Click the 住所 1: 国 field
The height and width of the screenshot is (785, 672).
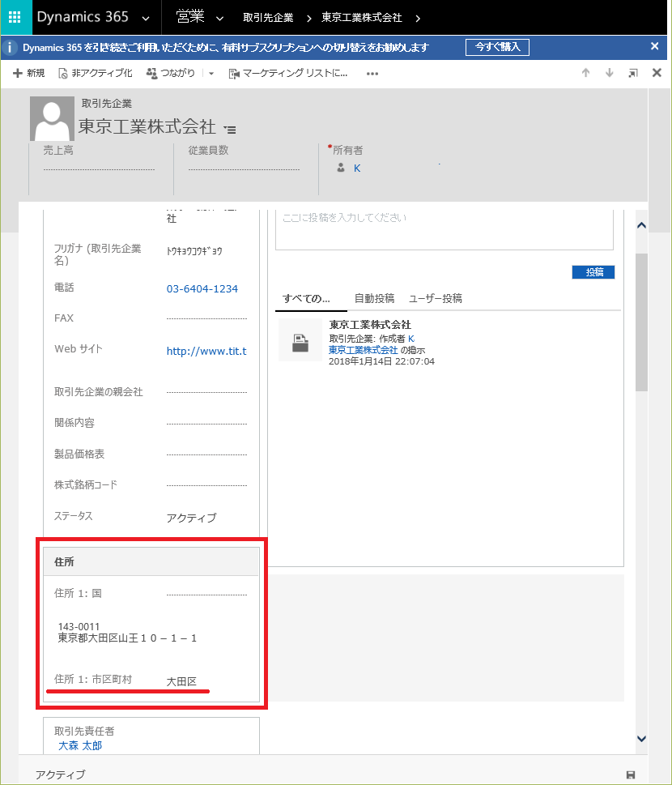tap(206, 595)
